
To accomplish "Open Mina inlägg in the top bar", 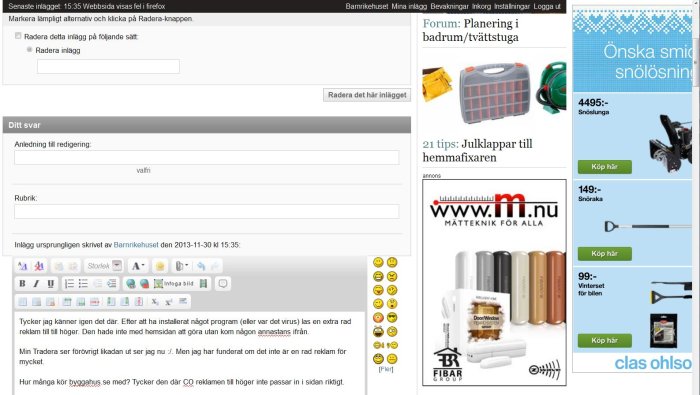I will tap(409, 6).
